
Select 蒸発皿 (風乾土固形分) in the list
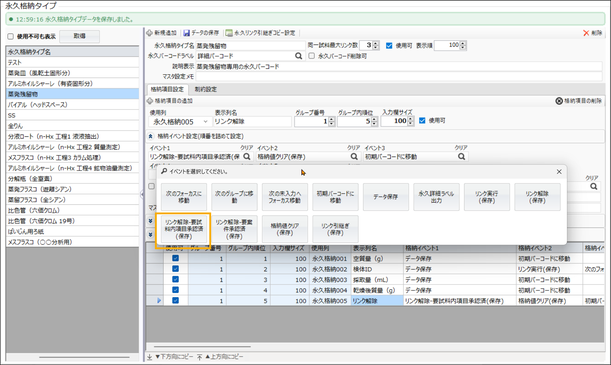point(72,73)
